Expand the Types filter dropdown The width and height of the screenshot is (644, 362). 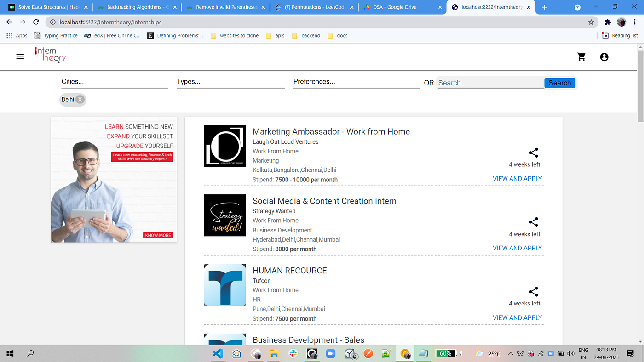(231, 82)
